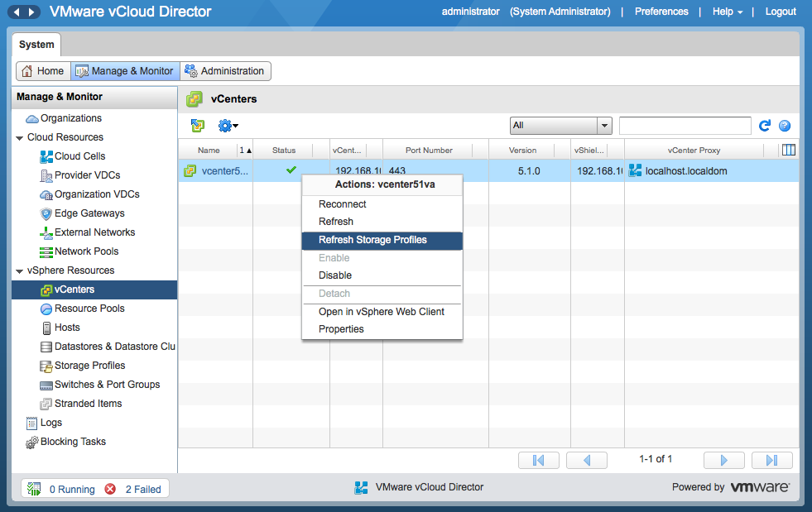Choose Disable in the context menu
Viewport: 812px width, 512px height.
pos(382,275)
